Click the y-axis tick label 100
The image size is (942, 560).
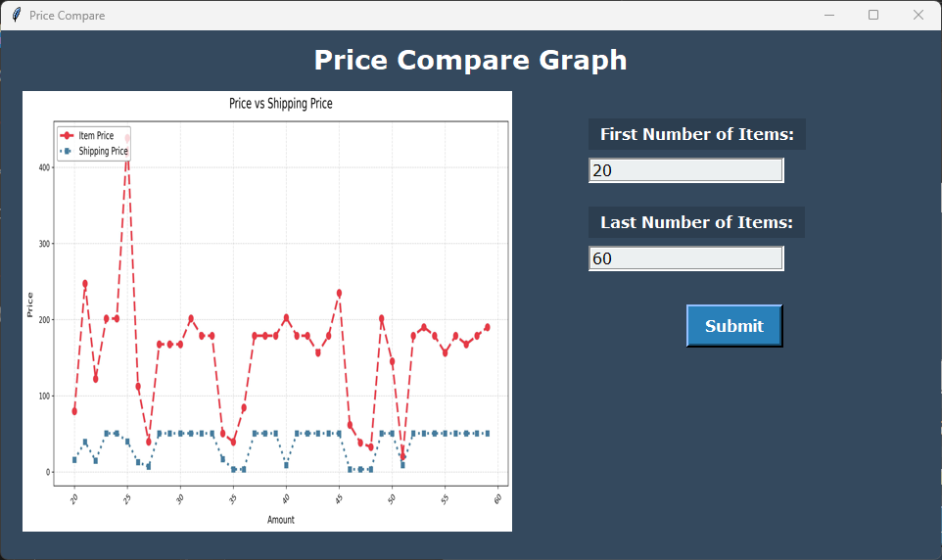click(44, 396)
